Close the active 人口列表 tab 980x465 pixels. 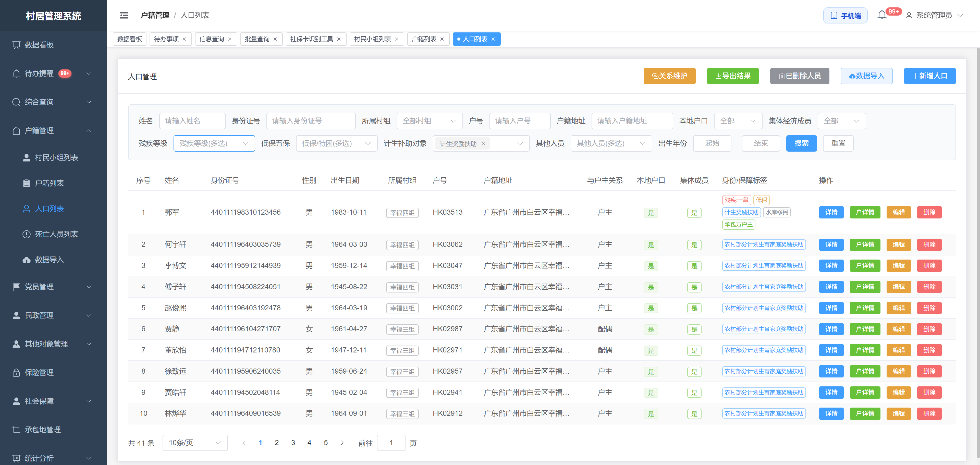[x=493, y=39]
